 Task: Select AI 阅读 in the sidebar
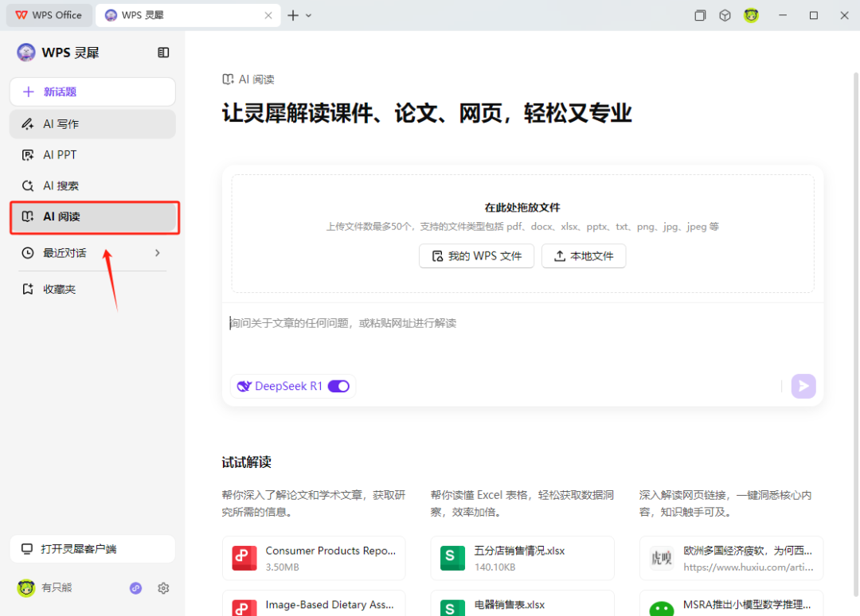tap(94, 217)
